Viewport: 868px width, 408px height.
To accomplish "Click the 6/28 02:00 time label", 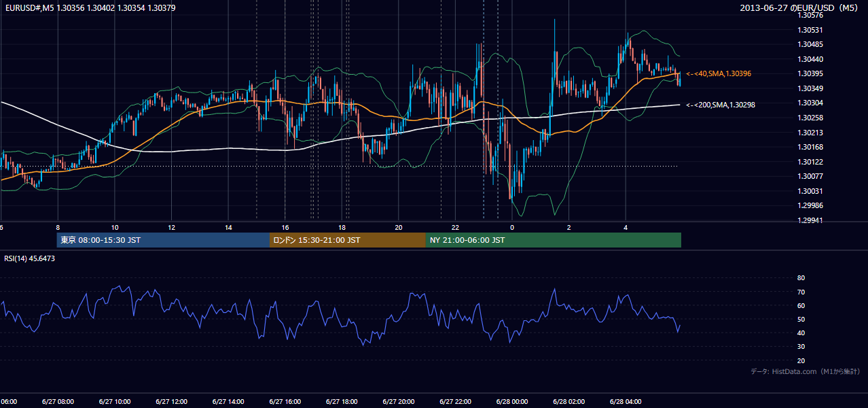I will click(x=569, y=402).
